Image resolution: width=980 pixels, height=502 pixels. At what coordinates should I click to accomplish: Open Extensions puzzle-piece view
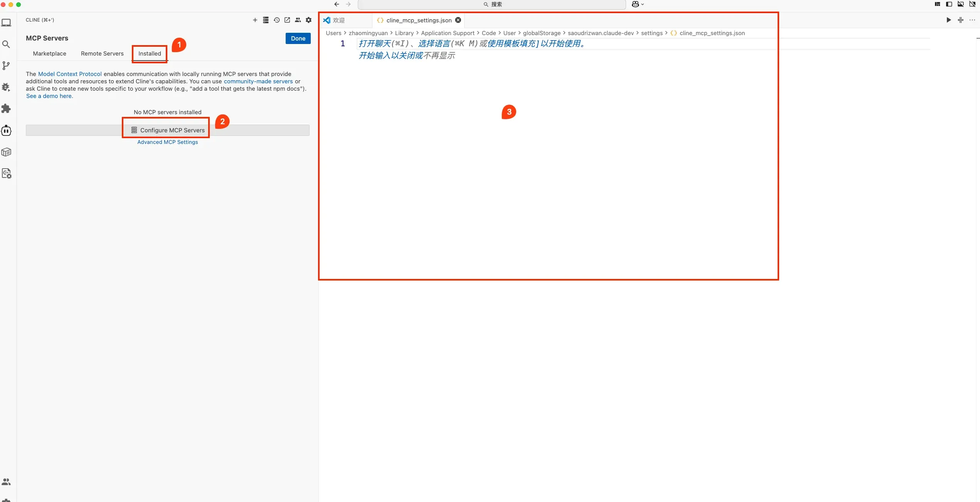pos(6,109)
